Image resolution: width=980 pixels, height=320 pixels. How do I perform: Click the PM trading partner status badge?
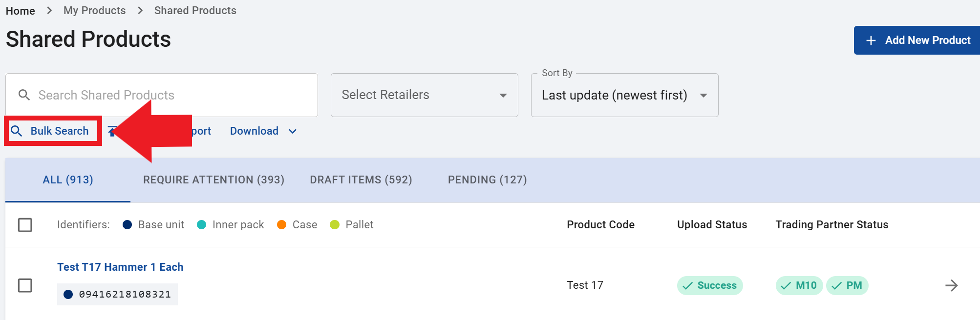coord(847,285)
